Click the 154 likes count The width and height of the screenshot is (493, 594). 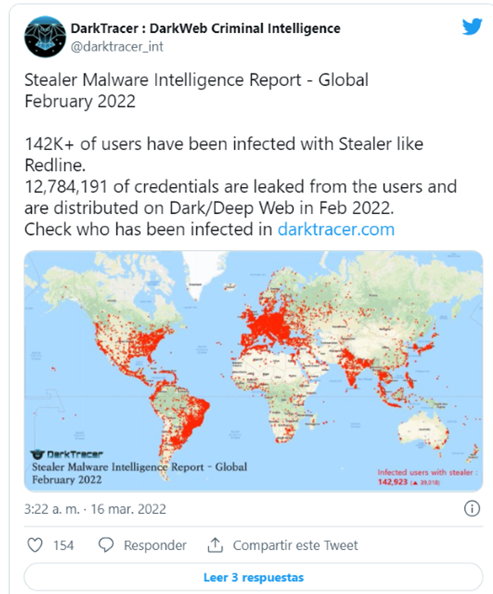[63, 546]
